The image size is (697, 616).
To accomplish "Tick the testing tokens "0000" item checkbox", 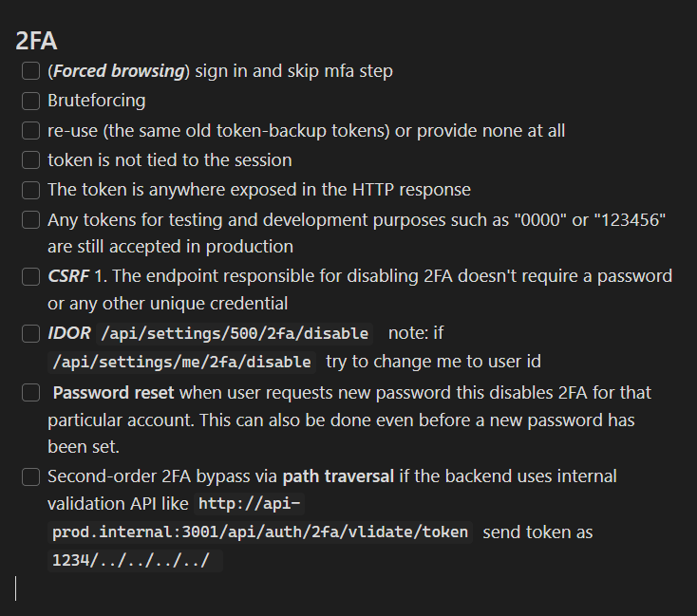I will tap(31, 220).
